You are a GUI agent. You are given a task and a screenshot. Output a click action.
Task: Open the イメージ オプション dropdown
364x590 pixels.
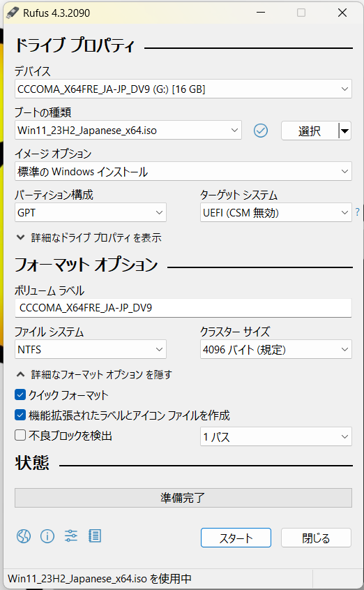(183, 171)
